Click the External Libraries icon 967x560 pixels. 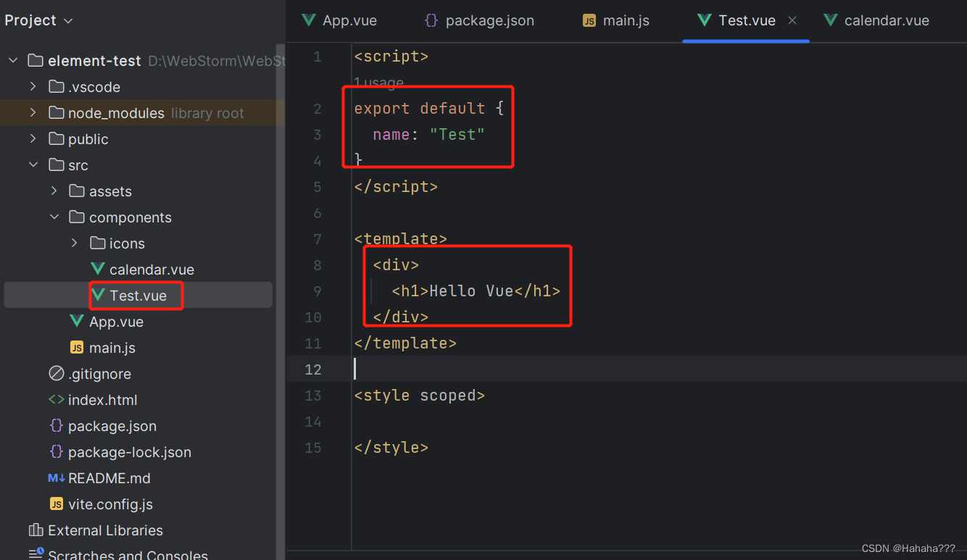pyautogui.click(x=36, y=530)
